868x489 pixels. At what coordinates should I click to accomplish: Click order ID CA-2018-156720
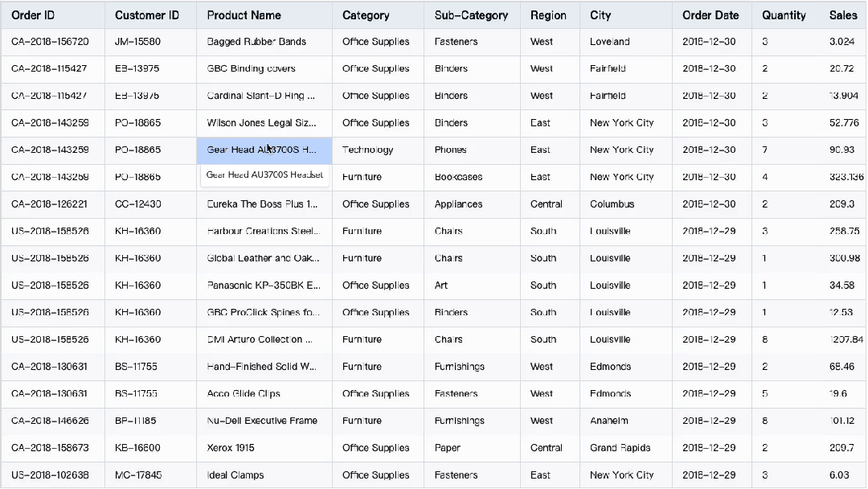(50, 42)
